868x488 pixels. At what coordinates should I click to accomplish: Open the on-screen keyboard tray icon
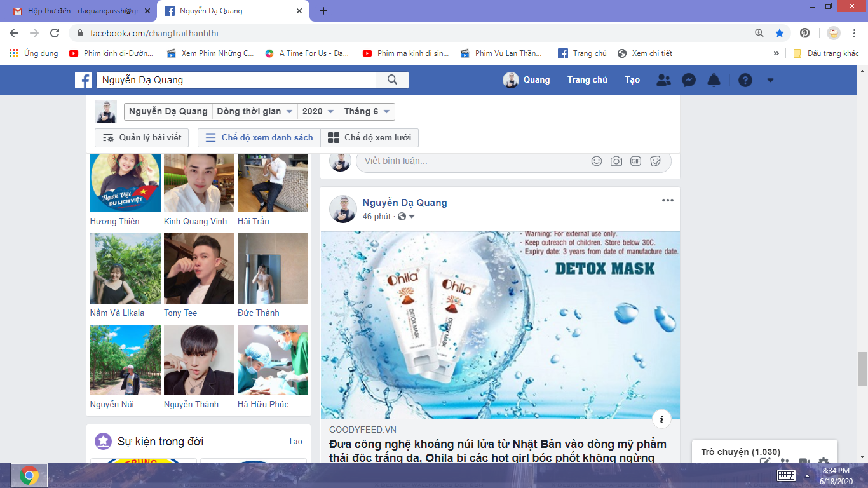[x=787, y=475]
